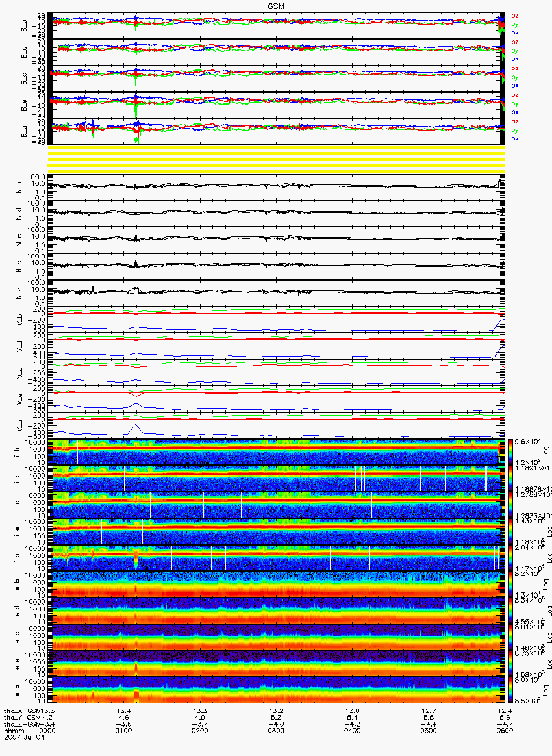Click the hhmm time axis label
This screenshot has height=756, width=552.
[14, 731]
